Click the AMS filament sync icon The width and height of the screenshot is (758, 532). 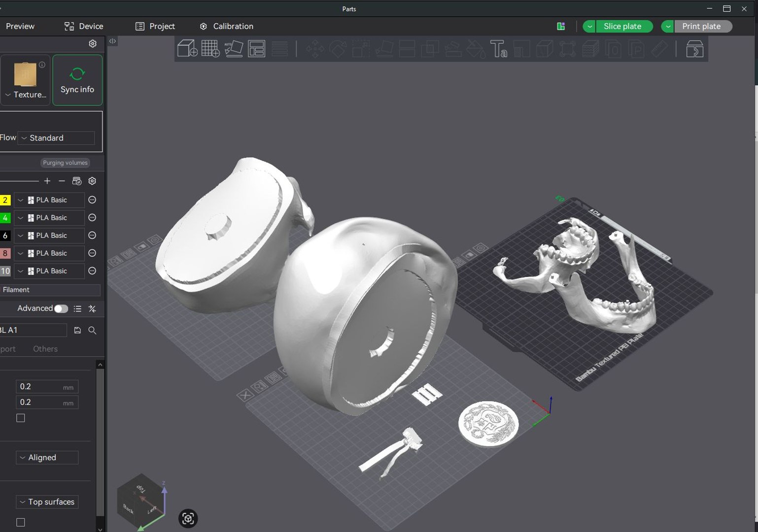[x=77, y=181]
